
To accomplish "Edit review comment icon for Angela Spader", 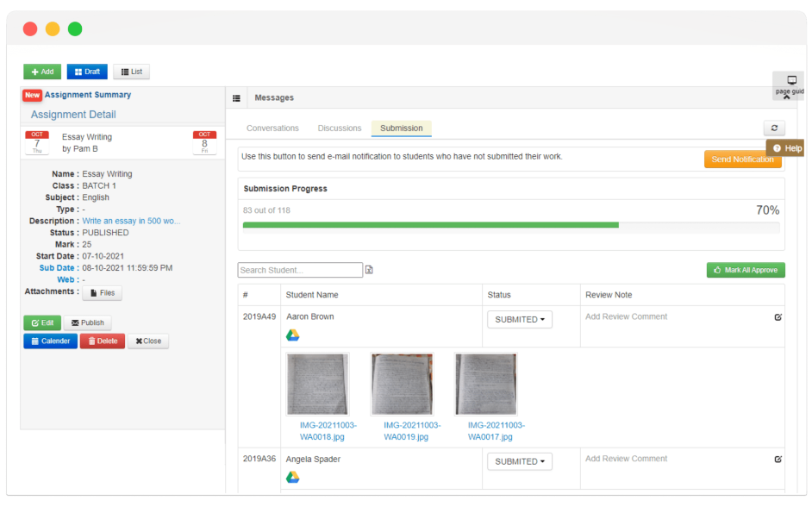I will 778,459.
